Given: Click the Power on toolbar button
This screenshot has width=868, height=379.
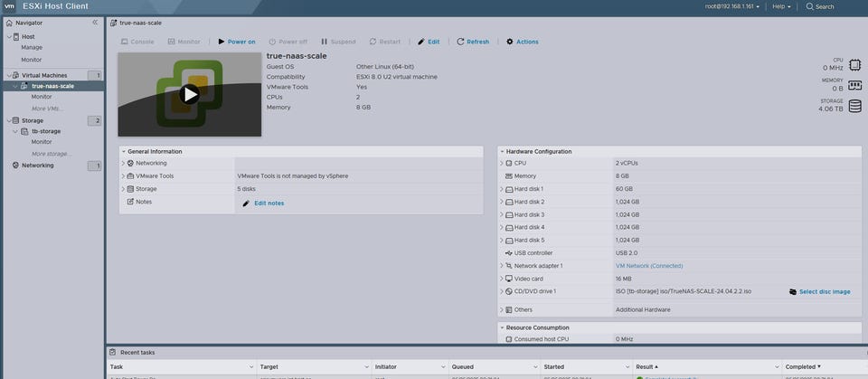Looking at the screenshot, I should tap(236, 42).
